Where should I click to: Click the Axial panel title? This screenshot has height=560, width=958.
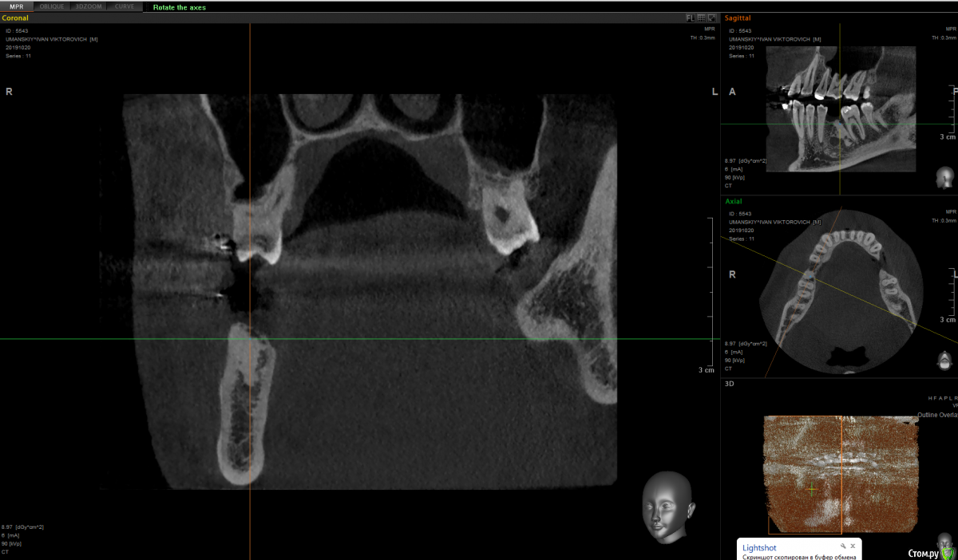click(733, 202)
